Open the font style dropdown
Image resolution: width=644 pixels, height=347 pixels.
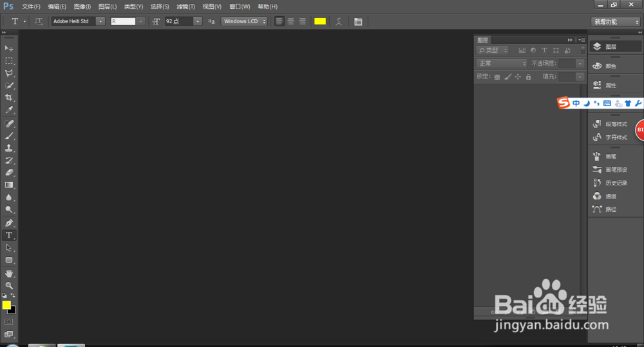[140, 21]
